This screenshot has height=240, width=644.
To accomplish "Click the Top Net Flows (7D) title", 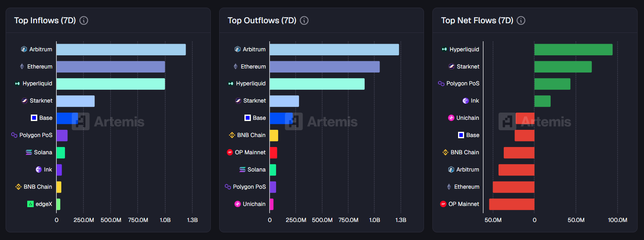I will (x=477, y=20).
